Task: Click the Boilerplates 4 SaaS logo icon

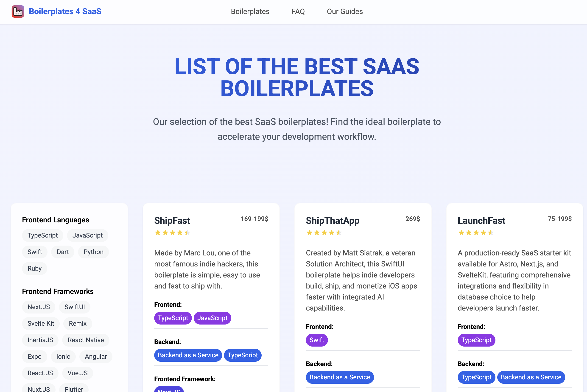Action: (x=18, y=11)
